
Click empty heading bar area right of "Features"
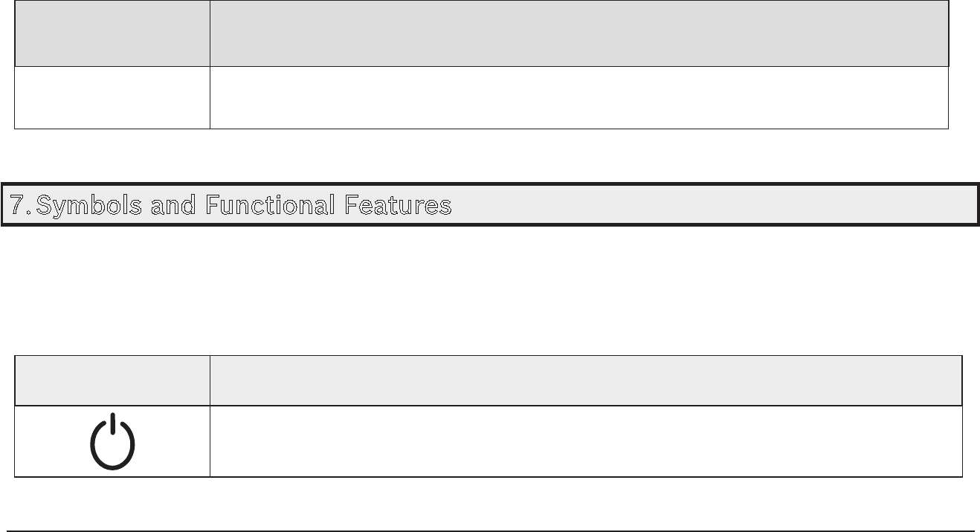tap(714, 205)
